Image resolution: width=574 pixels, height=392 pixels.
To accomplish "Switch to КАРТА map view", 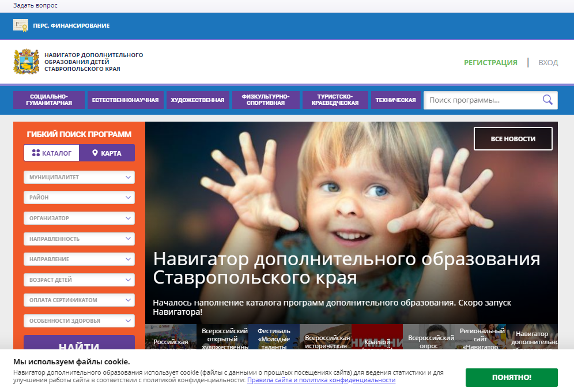I will point(107,153).
